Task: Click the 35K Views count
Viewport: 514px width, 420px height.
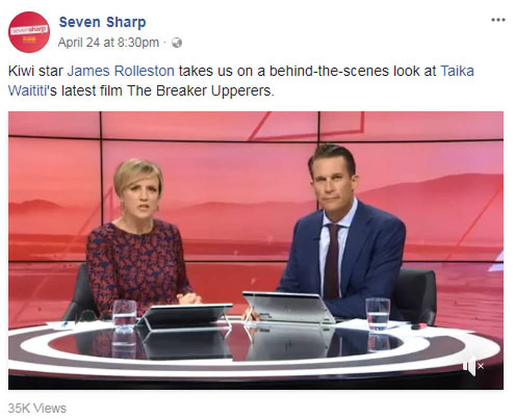Action: [37, 408]
